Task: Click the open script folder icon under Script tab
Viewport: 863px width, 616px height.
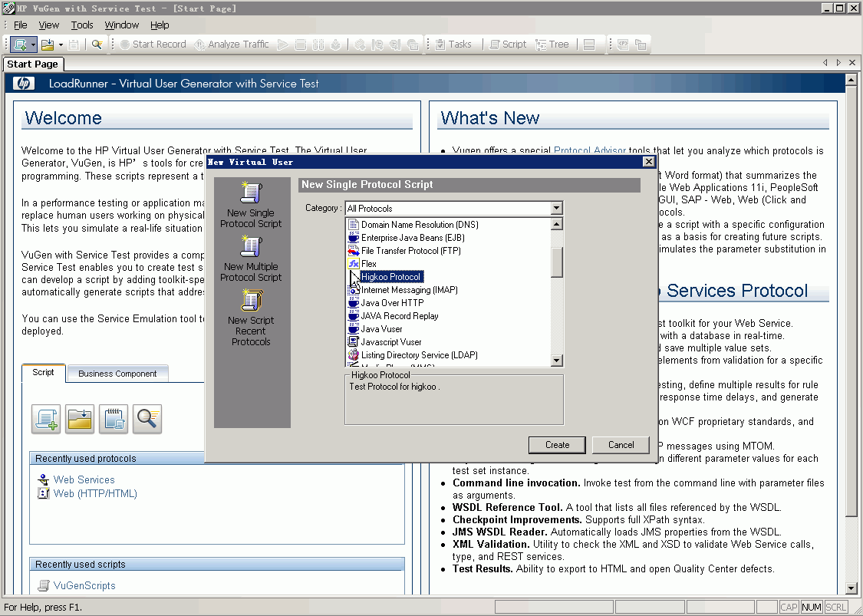Action: (x=80, y=419)
